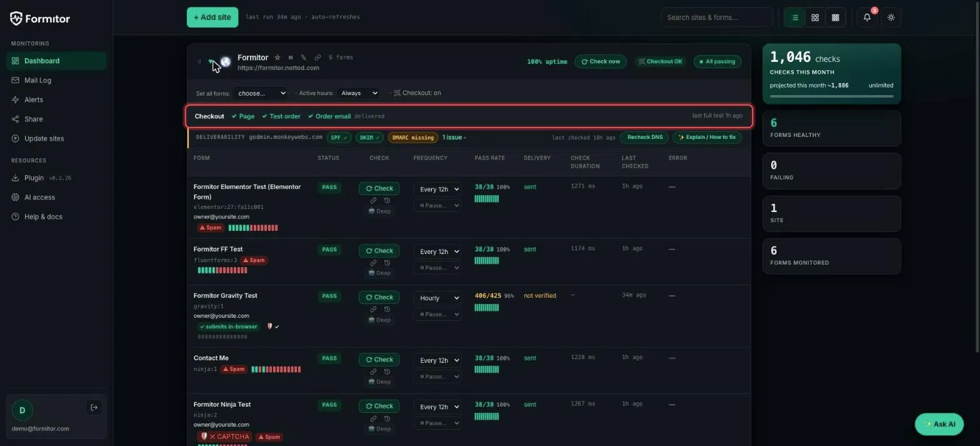Click the Check now button

tap(601, 62)
